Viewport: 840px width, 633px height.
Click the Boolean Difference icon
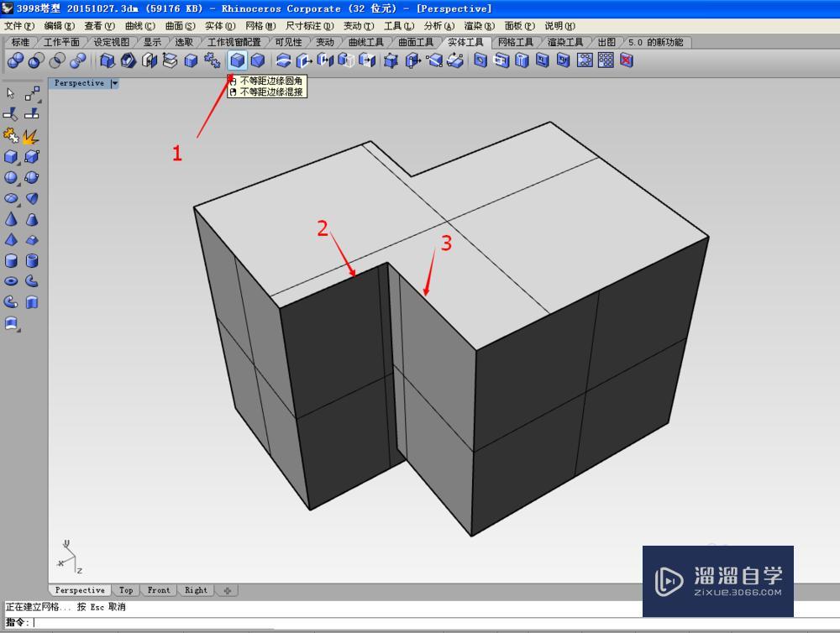(x=36, y=60)
